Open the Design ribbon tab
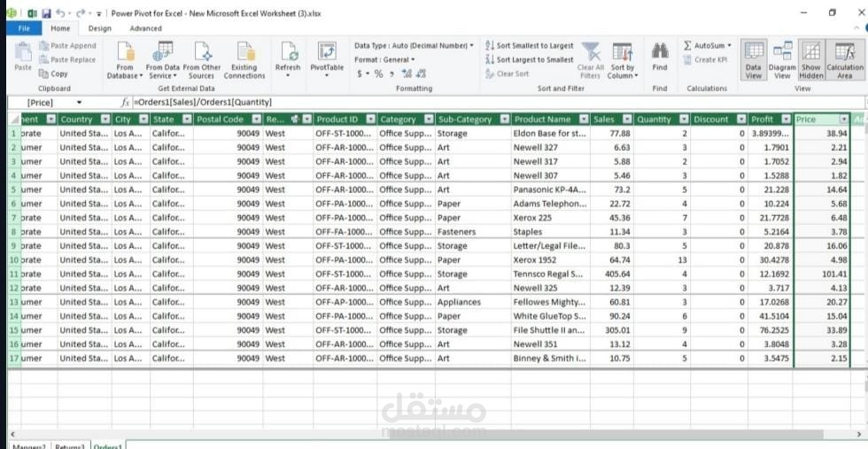The height and width of the screenshot is (449, 868). [99, 28]
